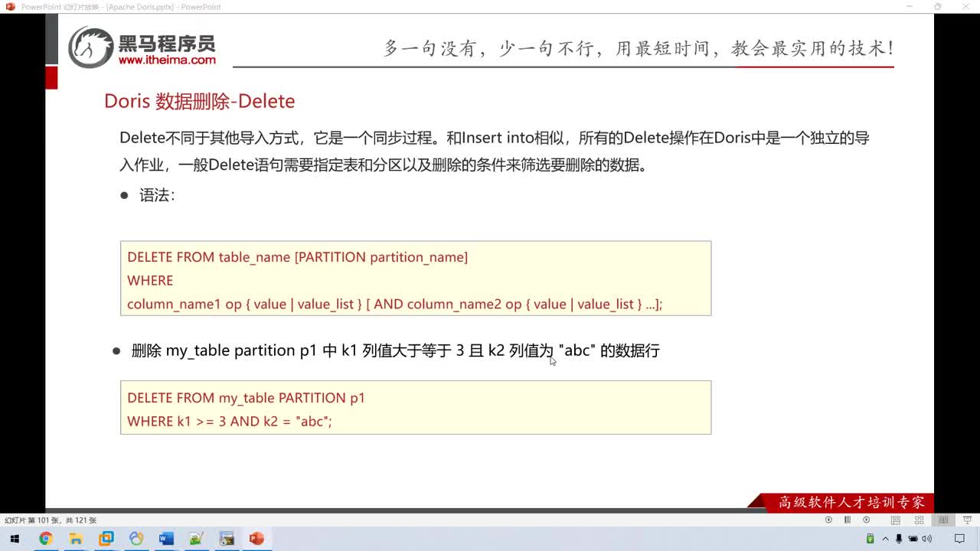Open the image viewer taskbar icon
This screenshot has width=980, height=551.
tap(227, 539)
